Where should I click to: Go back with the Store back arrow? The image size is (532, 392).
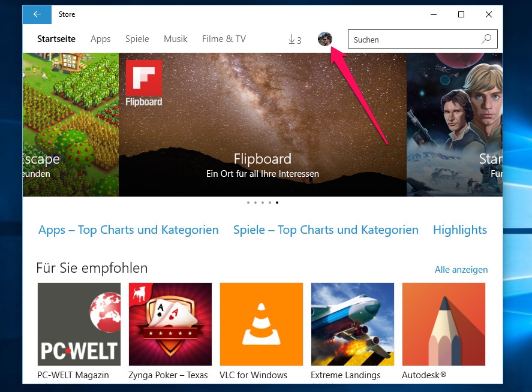(37, 14)
